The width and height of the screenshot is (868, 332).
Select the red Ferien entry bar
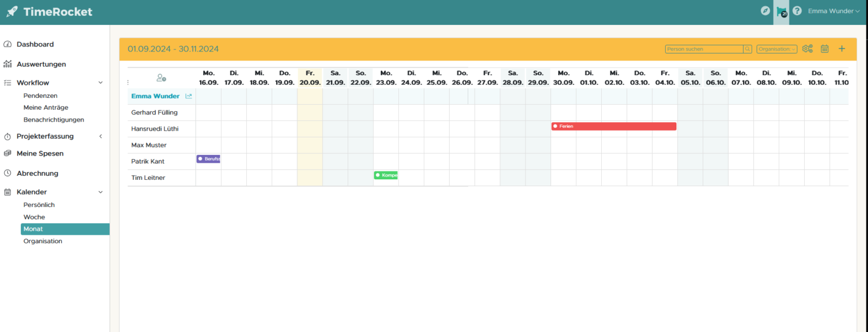coord(614,126)
